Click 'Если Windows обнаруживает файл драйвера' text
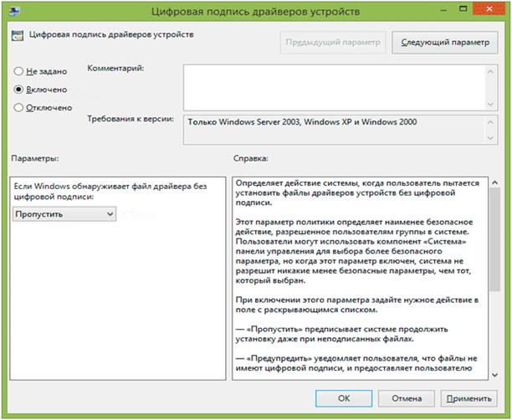The height and width of the screenshot is (420, 512). point(110,192)
